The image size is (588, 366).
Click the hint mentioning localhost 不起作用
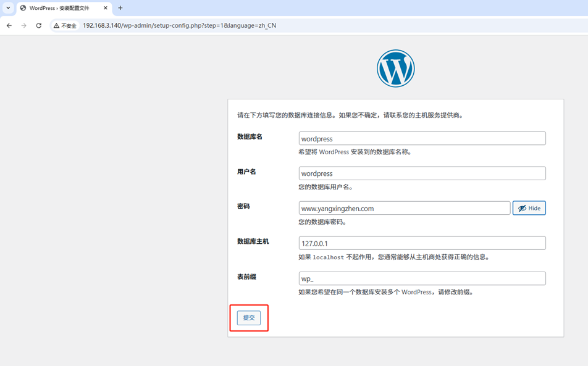click(395, 257)
